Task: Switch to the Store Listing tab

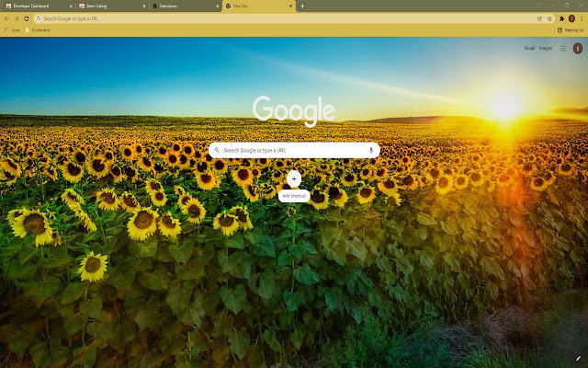Action: click(112, 6)
